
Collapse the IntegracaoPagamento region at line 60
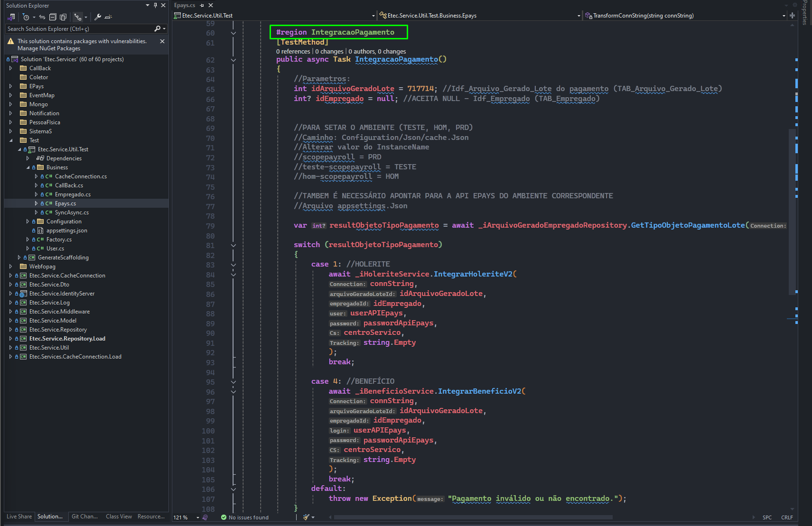pos(233,33)
